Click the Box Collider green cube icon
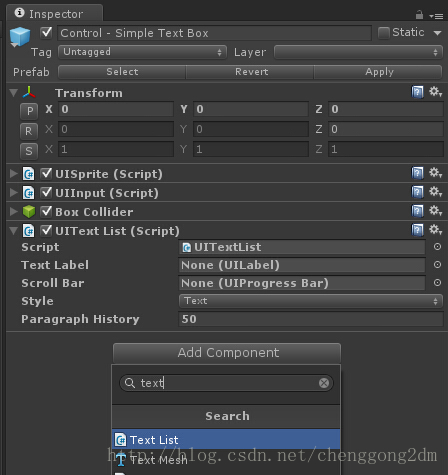The image size is (448, 475). pos(29,212)
